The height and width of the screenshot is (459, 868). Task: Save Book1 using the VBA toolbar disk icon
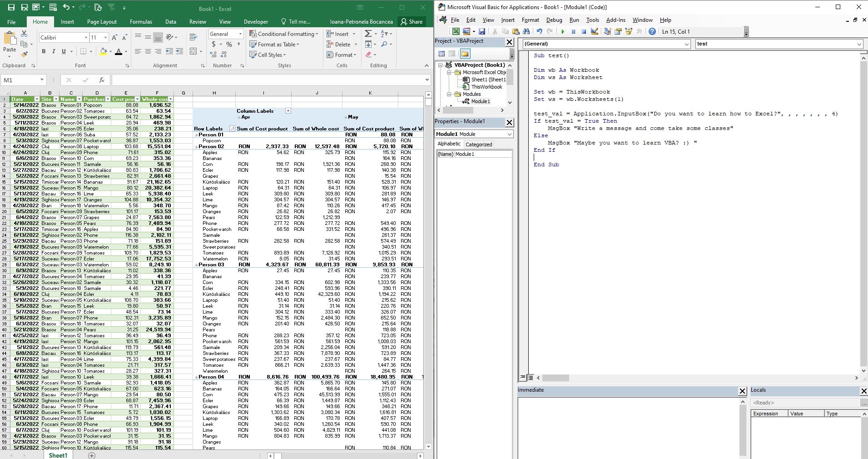482,31
